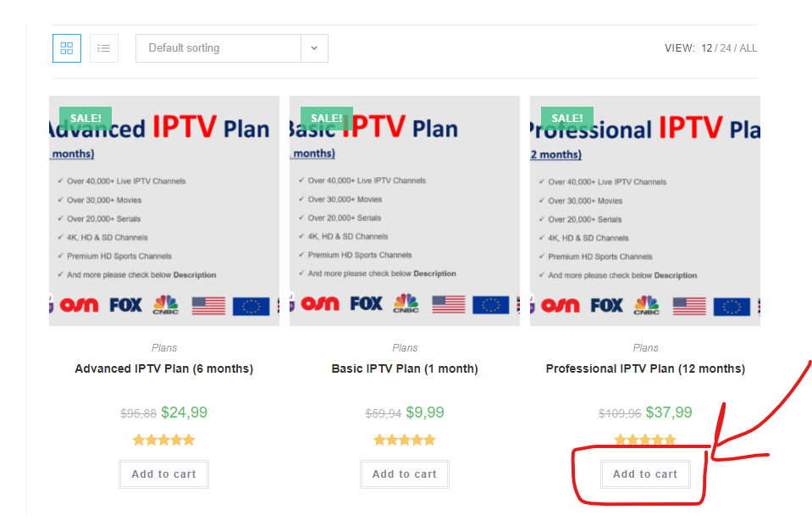The image size is (812, 526).
Task: Switch to list view layout
Action: click(104, 48)
